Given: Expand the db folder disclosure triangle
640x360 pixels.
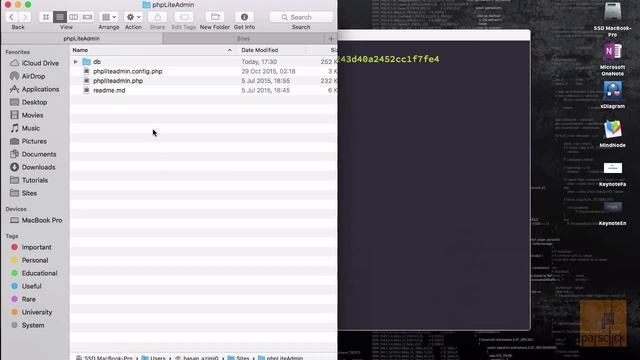Looking at the screenshot, I should click(76, 62).
